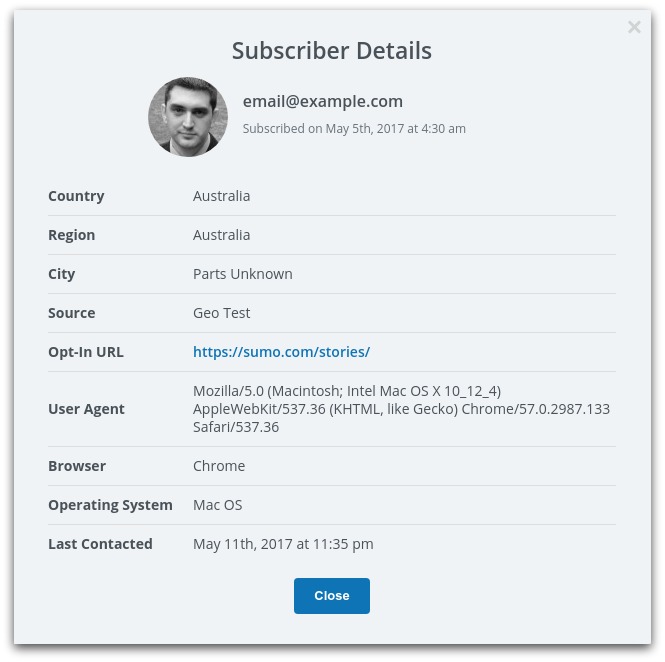Click the blue Close button
The height and width of the screenshot is (662, 665).
332,596
